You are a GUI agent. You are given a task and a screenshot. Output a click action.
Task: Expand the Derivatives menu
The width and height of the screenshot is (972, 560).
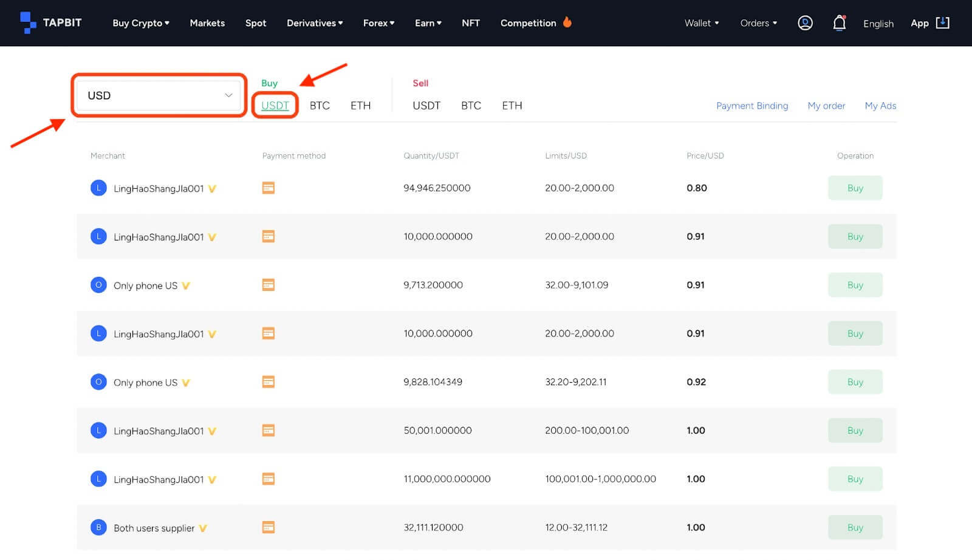[315, 22]
